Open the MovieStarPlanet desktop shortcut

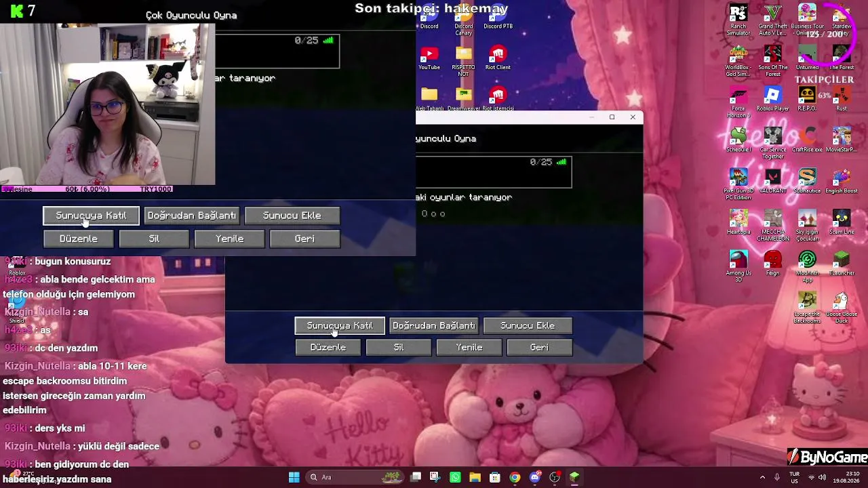tap(842, 140)
